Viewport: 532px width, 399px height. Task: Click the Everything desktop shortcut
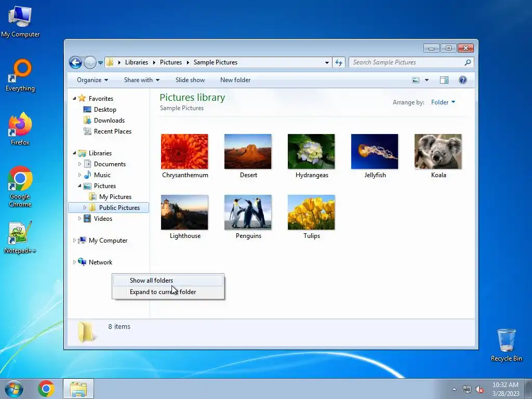[20, 75]
